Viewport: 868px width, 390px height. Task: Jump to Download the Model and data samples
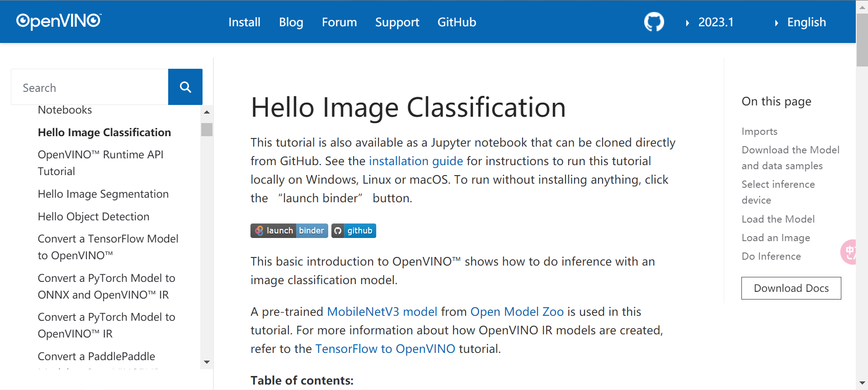[790, 158]
